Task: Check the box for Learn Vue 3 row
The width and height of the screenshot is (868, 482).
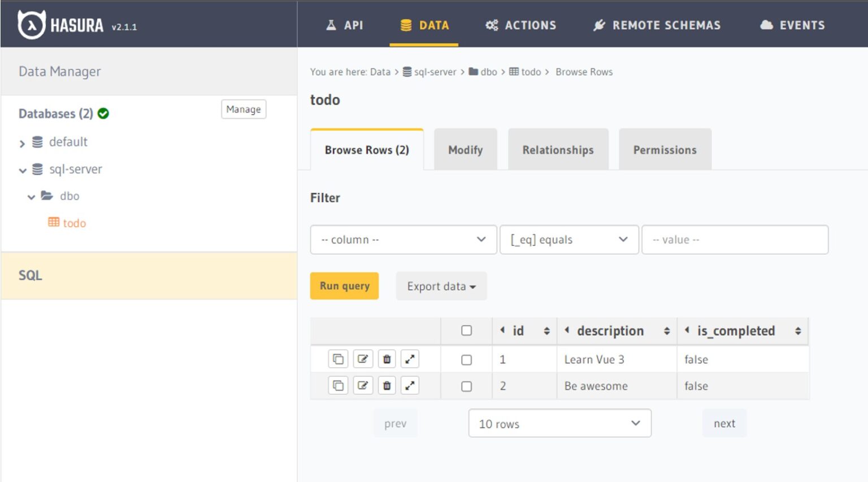Action: pyautogui.click(x=466, y=360)
